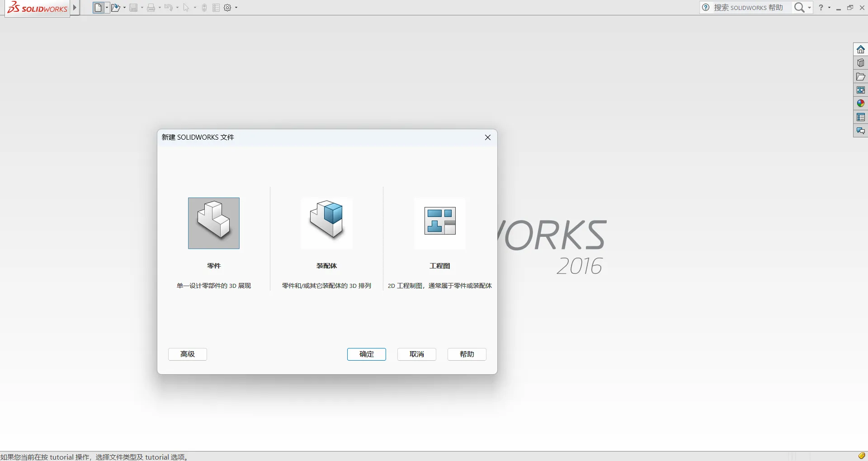Image resolution: width=868 pixels, height=461 pixels.
Task: Minimize the SOLIDWORKS window
Action: [839, 8]
